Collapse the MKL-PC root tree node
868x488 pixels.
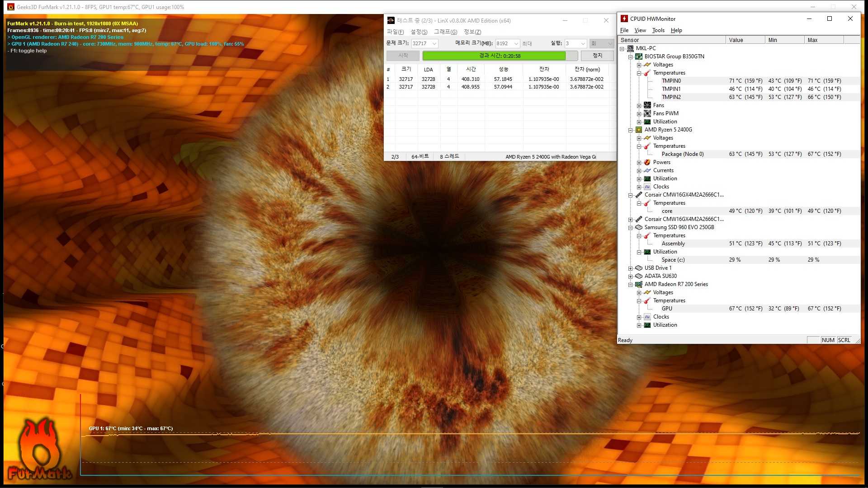(x=622, y=48)
